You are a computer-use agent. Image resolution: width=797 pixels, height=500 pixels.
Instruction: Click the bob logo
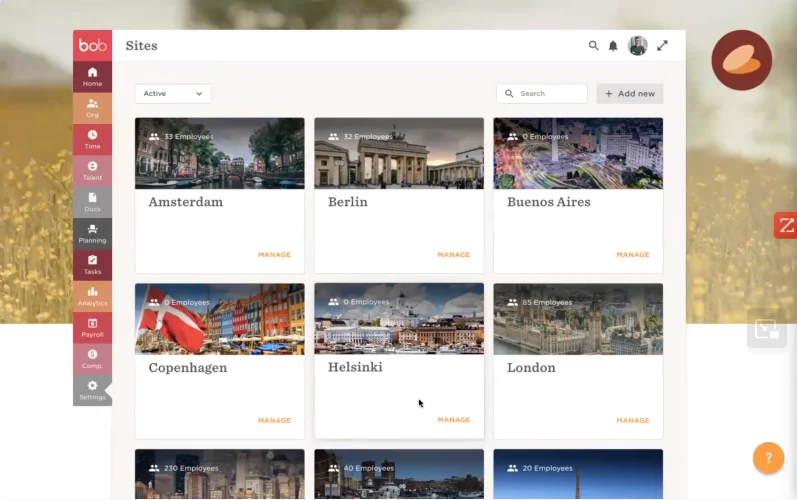93,45
